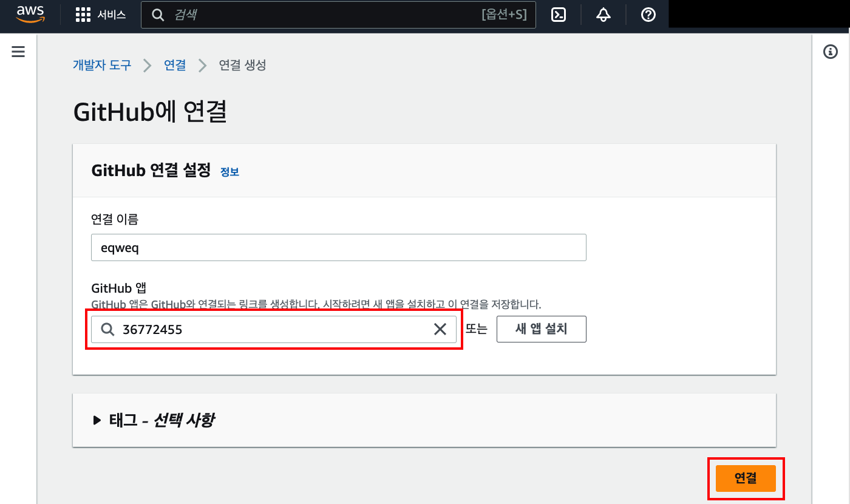Click the top search bar field
This screenshot has height=504, width=850.
(x=338, y=15)
